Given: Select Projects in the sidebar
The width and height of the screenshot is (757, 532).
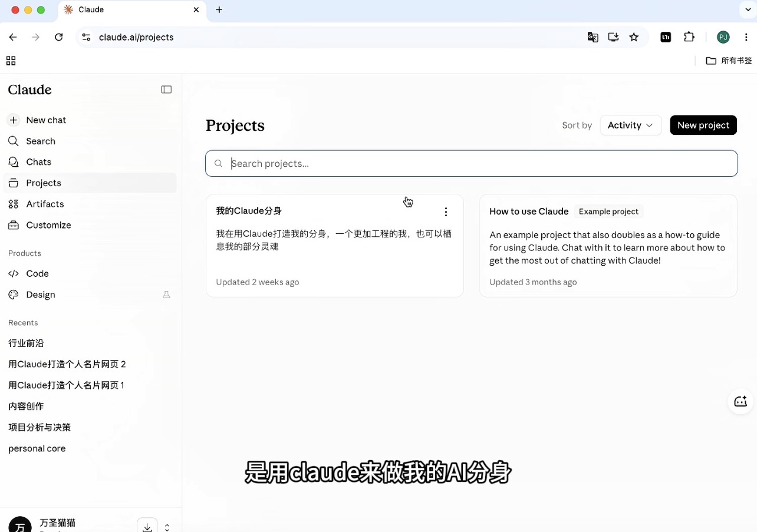Looking at the screenshot, I should point(90,183).
